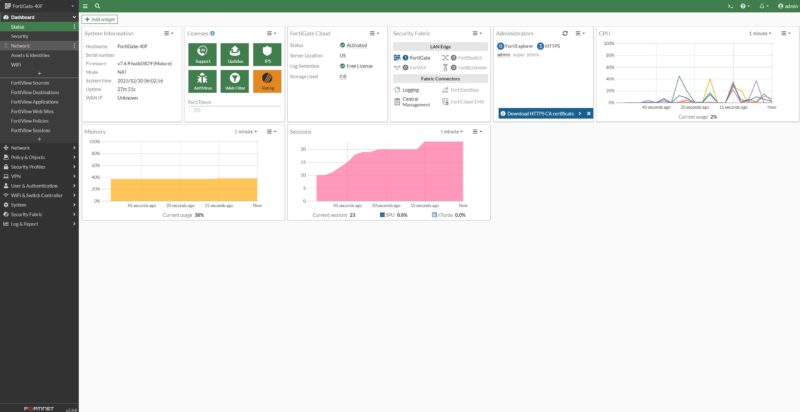This screenshot has width=800, height=412.
Task: Click FortiClient EMS fabric connector
Action: tap(463, 101)
